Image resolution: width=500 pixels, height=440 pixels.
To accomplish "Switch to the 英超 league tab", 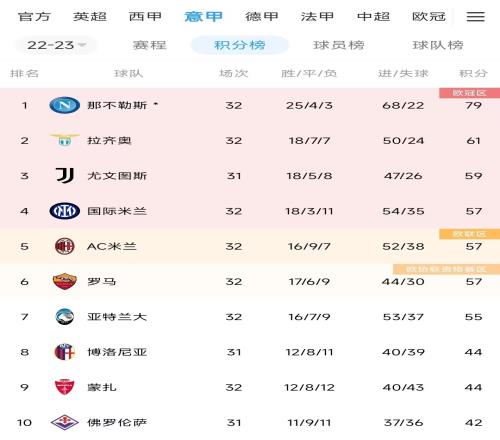I will 90,16.
